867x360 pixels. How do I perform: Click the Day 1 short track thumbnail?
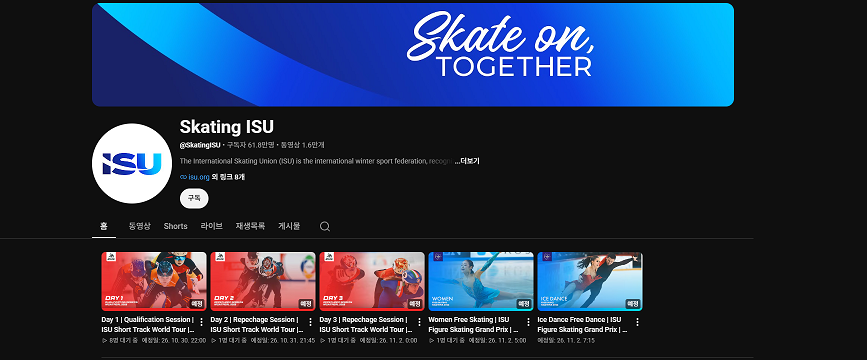coord(154,281)
